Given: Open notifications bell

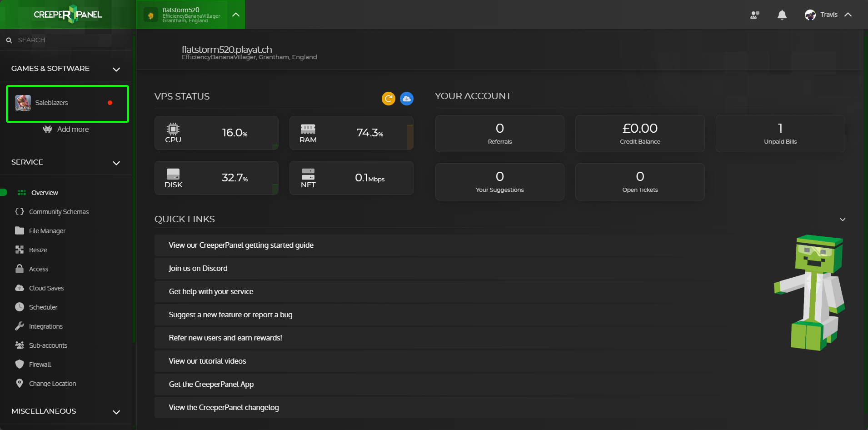Looking at the screenshot, I should [x=782, y=15].
